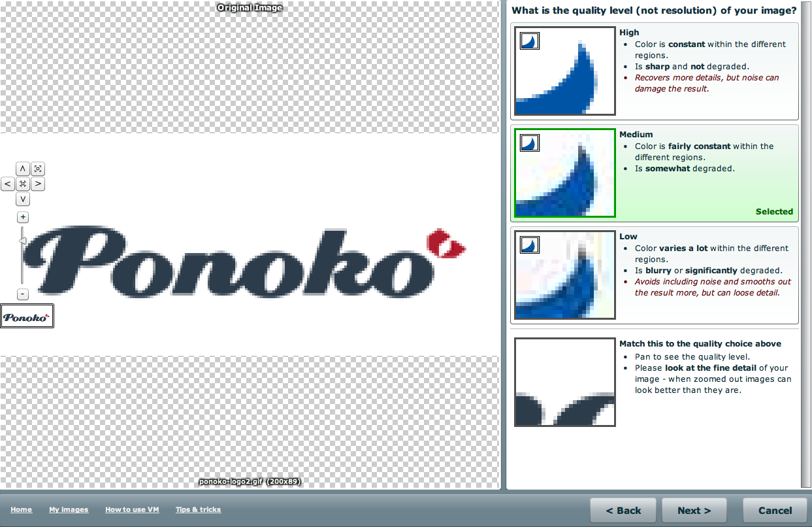This screenshot has height=527, width=812.
Task: Click the High quality sample image
Action: (x=565, y=71)
